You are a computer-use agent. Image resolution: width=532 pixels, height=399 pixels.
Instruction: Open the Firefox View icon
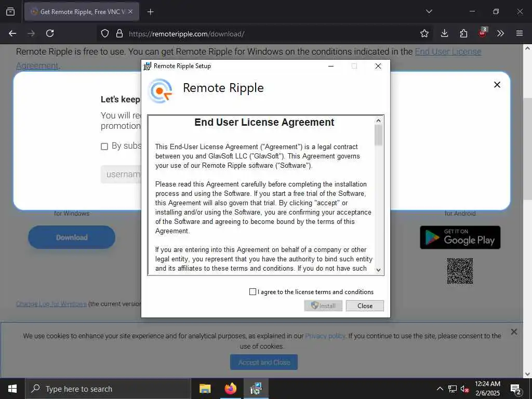pyautogui.click(x=10, y=11)
